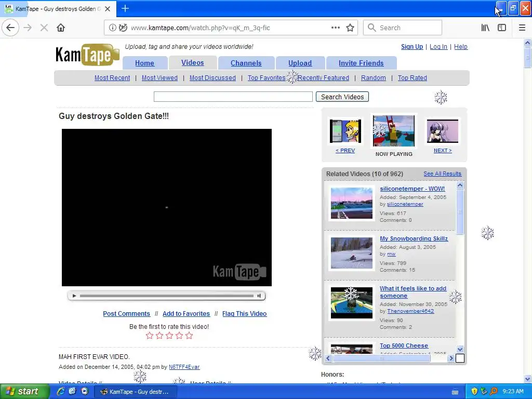Open the Invite Friends tab

[x=361, y=63]
